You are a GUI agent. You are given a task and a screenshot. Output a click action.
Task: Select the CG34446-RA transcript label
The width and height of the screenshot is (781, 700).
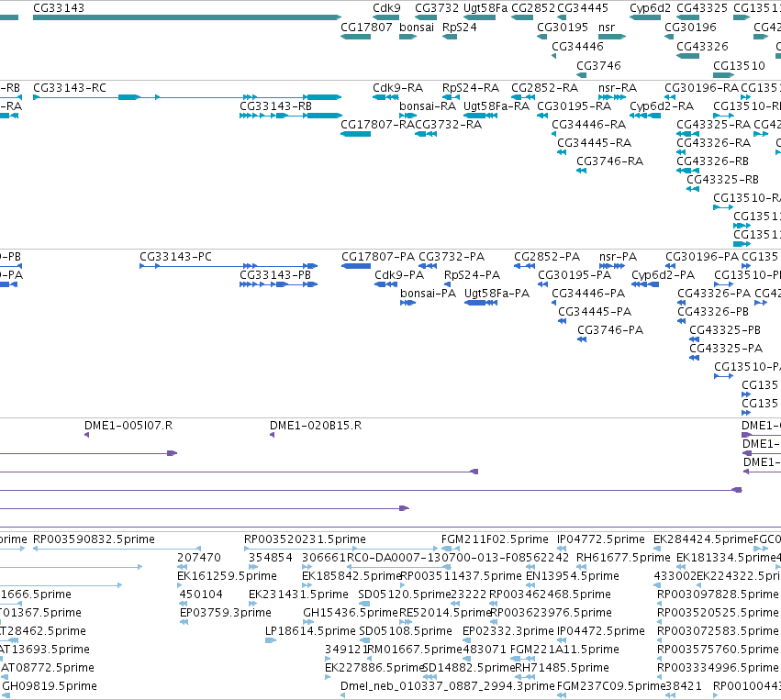pyautogui.click(x=589, y=125)
